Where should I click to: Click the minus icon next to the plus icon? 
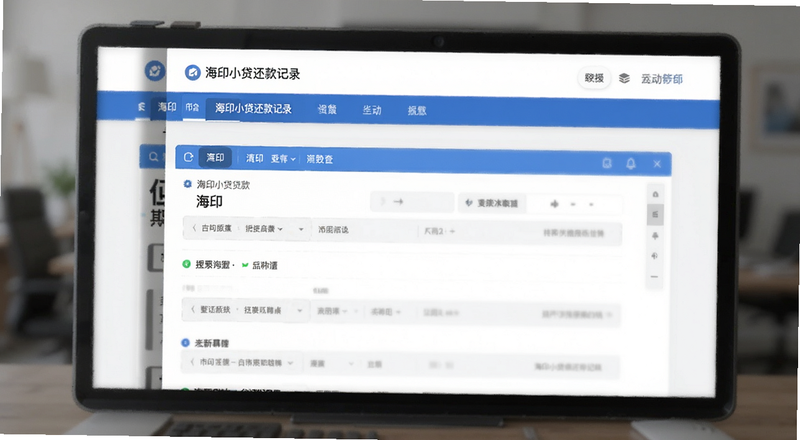click(x=573, y=204)
